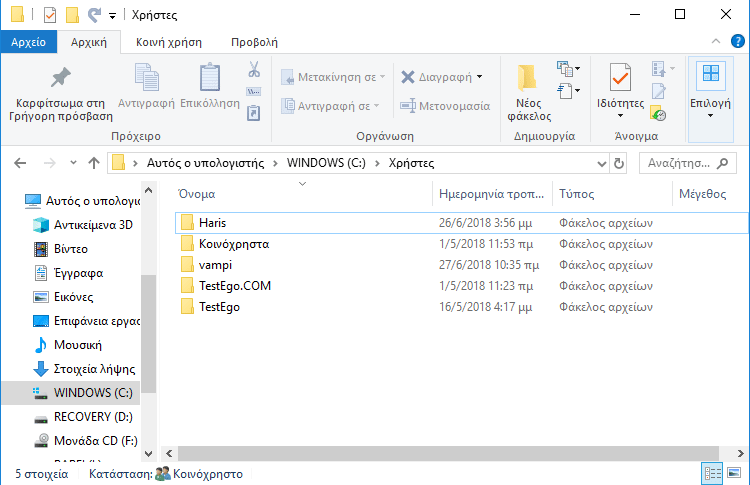Image resolution: width=750 pixels, height=485 pixels.
Task: Open Έγγραφα in navigation pane
Action: tap(68, 273)
